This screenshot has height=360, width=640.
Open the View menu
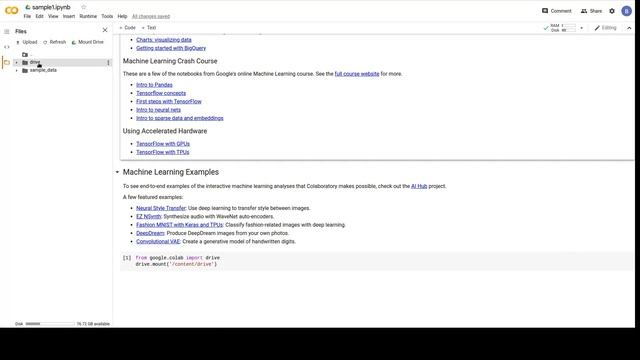pos(53,16)
